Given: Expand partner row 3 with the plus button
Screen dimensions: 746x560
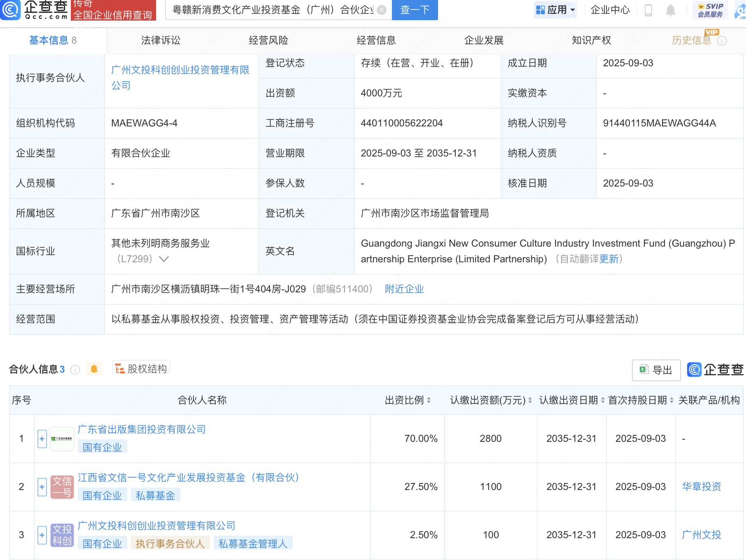Looking at the screenshot, I should pos(42,535).
